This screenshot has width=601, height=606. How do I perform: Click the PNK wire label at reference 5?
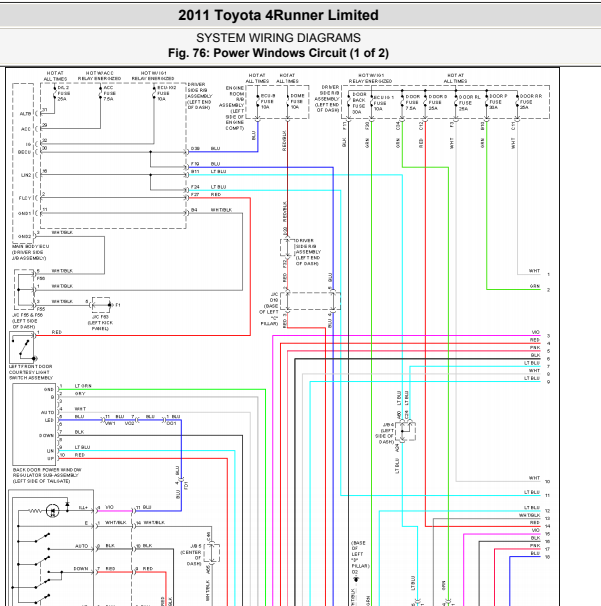tap(535, 348)
